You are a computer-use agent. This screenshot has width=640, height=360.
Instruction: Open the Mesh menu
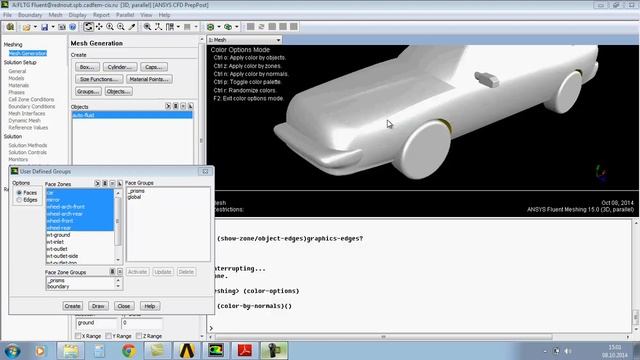[56, 15]
